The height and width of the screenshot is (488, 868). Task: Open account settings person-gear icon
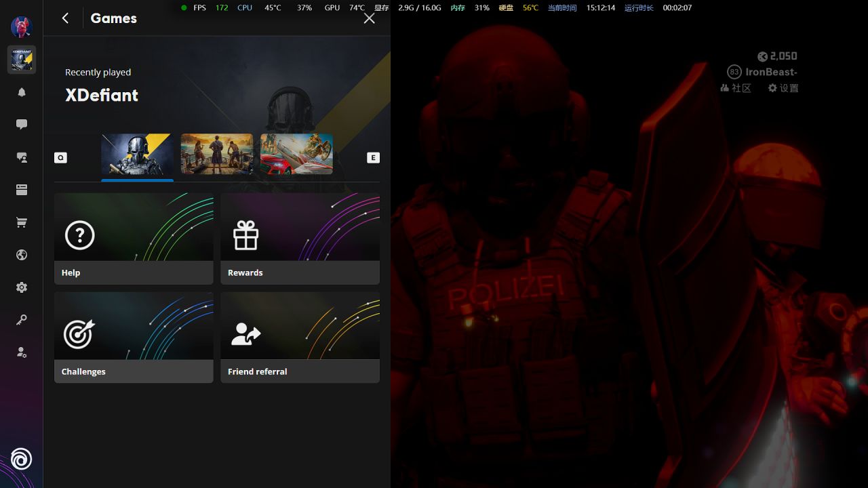click(x=22, y=352)
